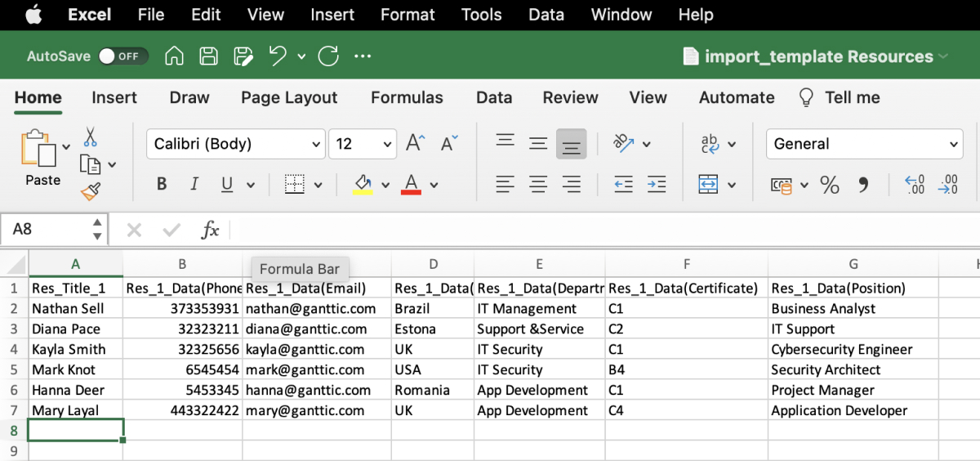Open the Tools menu
Viewport: 980px width, 461px height.
tap(482, 15)
